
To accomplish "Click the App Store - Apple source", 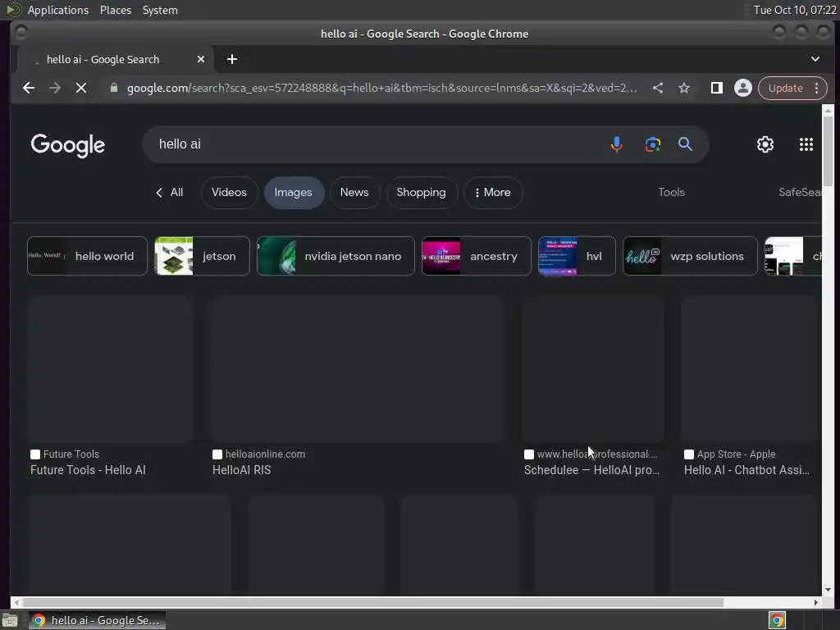I will pyautogui.click(x=736, y=454).
